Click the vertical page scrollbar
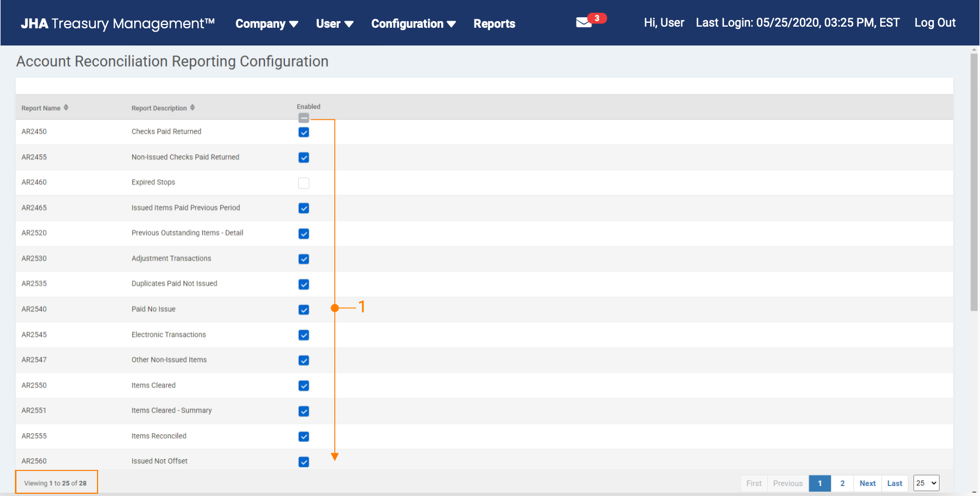 click(974, 183)
